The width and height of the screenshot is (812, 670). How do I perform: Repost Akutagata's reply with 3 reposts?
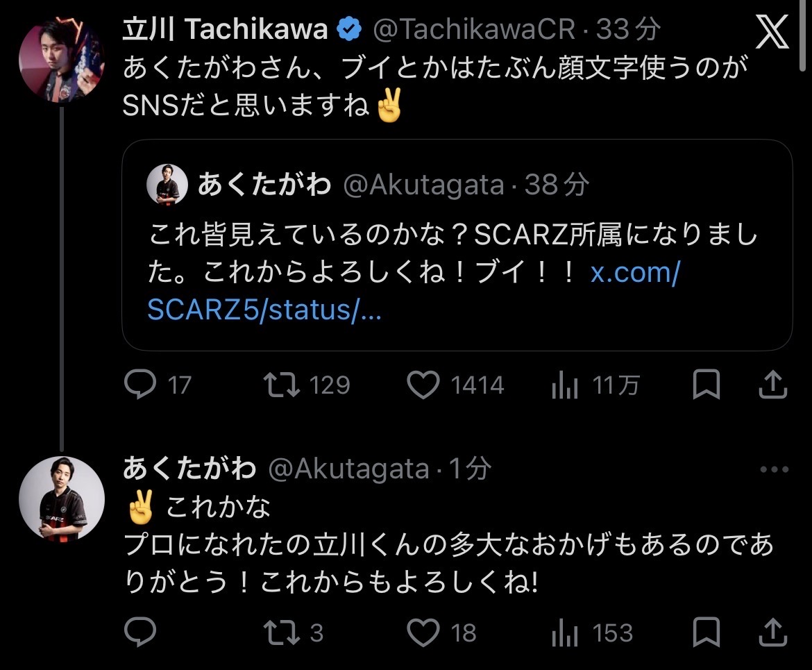282,633
